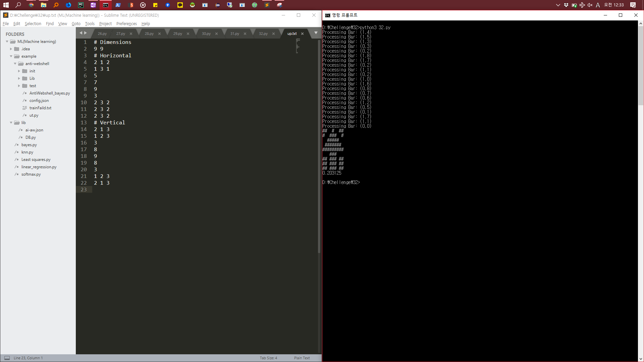
Task: Switch to the 32.py tab
Action: 263,34
